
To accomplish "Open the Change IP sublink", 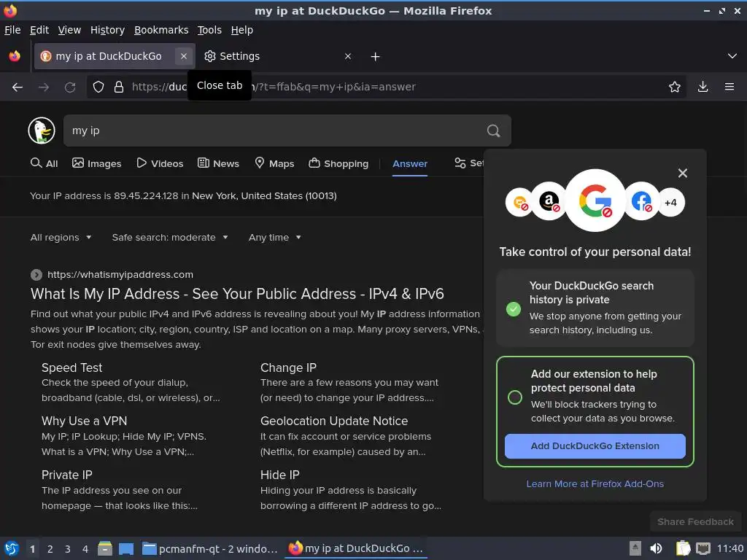I will point(287,367).
